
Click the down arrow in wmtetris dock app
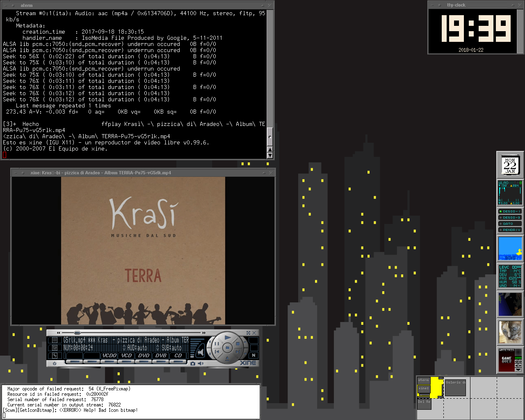pyautogui.click(x=518, y=370)
